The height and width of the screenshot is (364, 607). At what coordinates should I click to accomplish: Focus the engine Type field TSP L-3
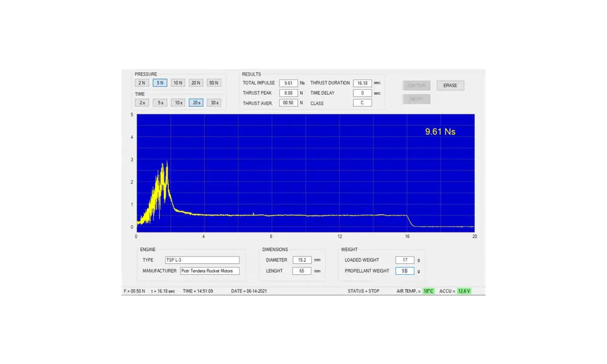(x=202, y=260)
